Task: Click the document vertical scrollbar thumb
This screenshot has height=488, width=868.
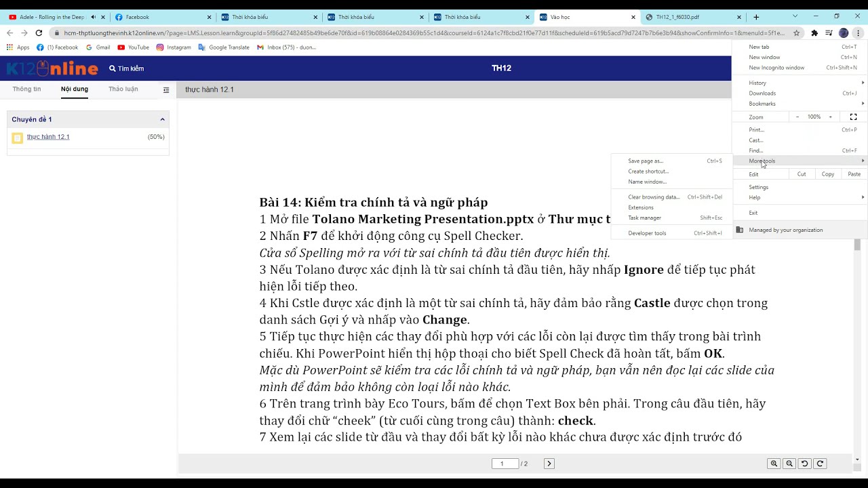Action: point(857,245)
